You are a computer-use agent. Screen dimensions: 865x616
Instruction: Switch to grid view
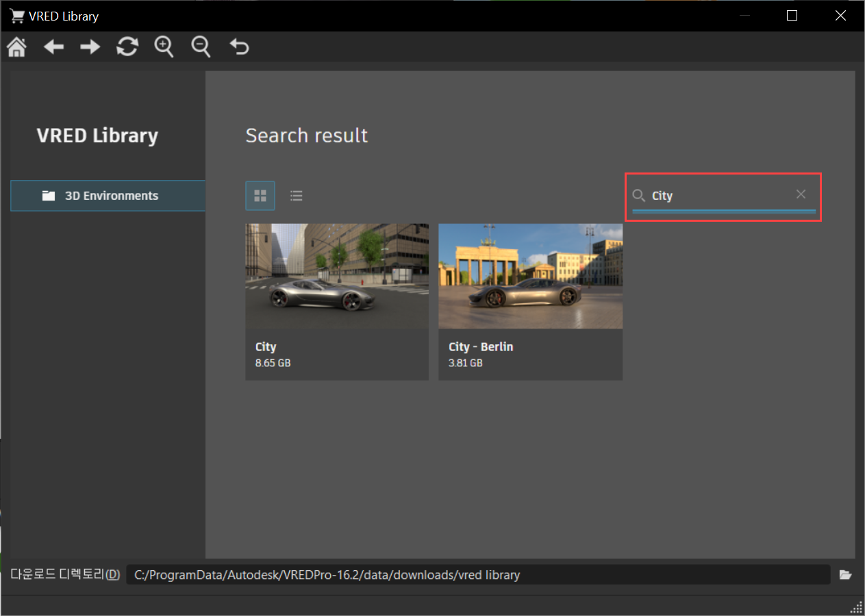click(x=260, y=196)
